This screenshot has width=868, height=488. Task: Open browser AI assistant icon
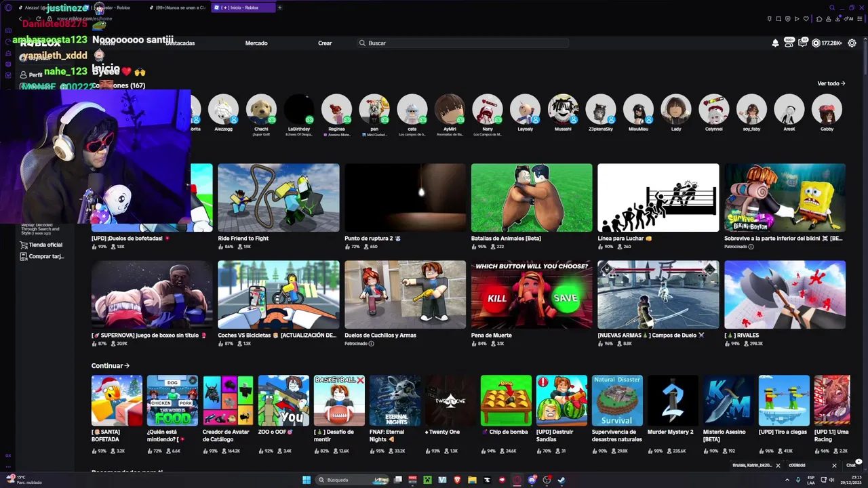pos(848,18)
